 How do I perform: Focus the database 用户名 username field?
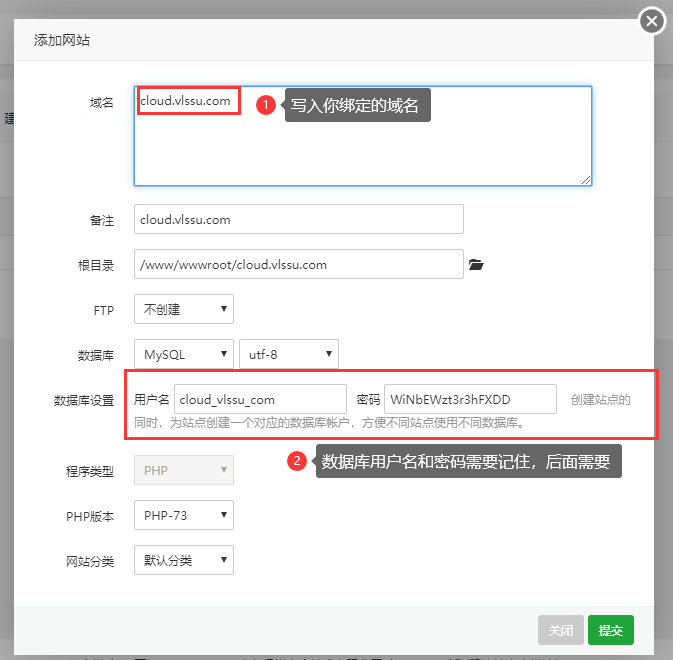point(260,399)
